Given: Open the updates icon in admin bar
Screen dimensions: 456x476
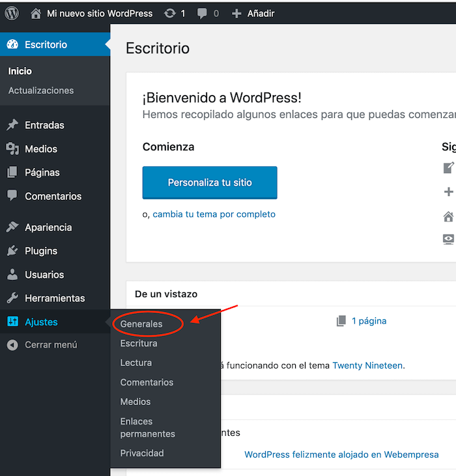Looking at the screenshot, I should point(170,14).
